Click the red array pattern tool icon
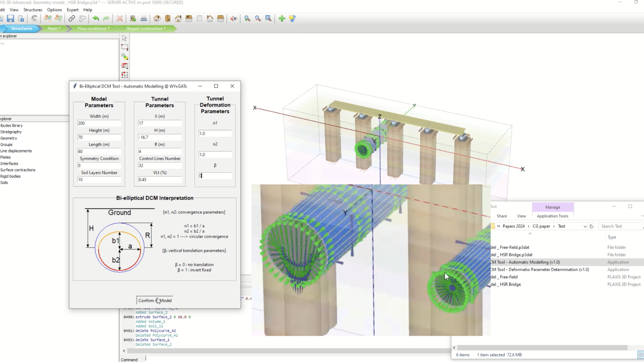Image resolution: width=644 pixels, height=362 pixels. click(x=125, y=75)
